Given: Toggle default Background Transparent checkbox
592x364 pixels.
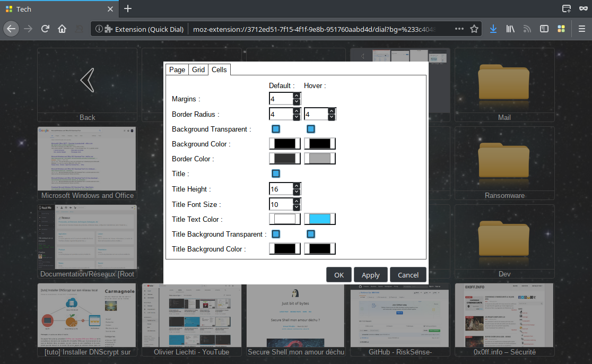Looking at the screenshot, I should point(276,129).
